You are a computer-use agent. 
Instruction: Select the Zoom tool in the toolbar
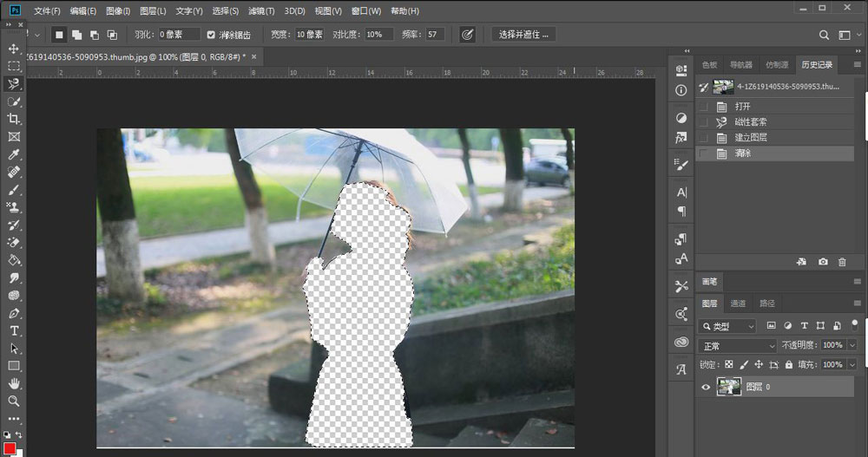(x=14, y=401)
